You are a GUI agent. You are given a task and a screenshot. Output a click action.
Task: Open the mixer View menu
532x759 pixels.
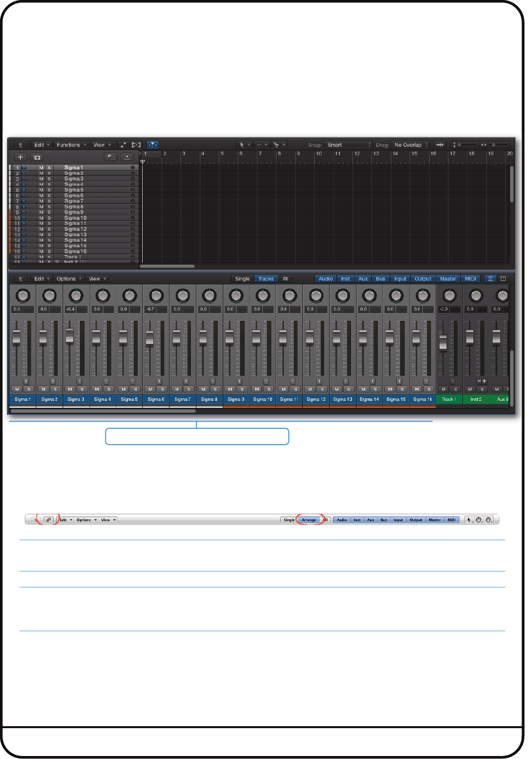[97, 279]
